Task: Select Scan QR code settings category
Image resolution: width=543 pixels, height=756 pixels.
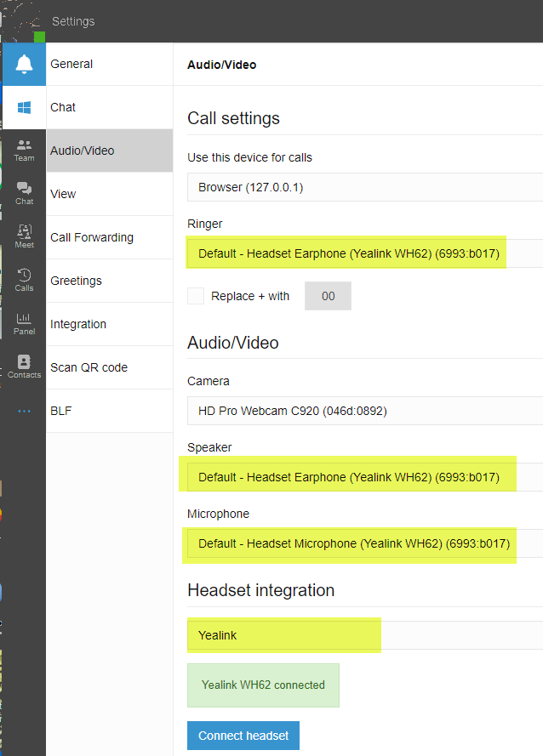Action: click(110, 368)
